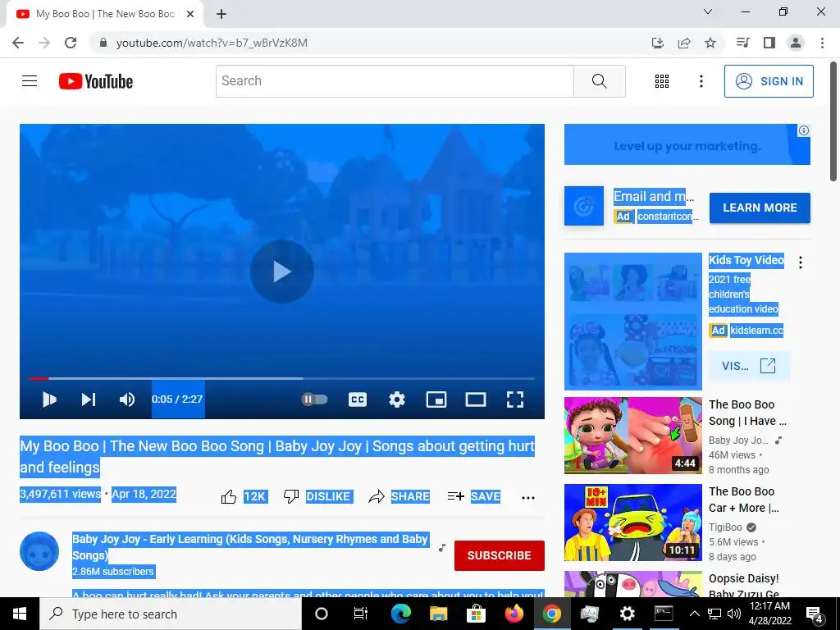Click the SHARE button
The width and height of the screenshot is (840, 630).
399,496
